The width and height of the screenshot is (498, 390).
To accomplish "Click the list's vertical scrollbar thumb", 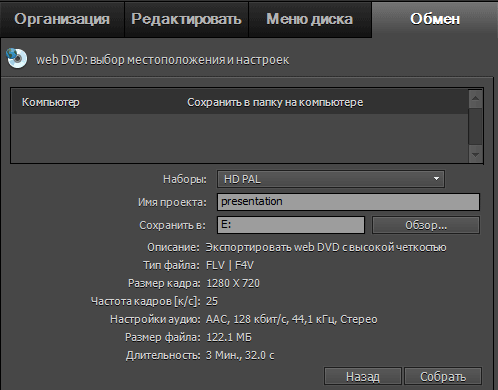I will 475,126.
